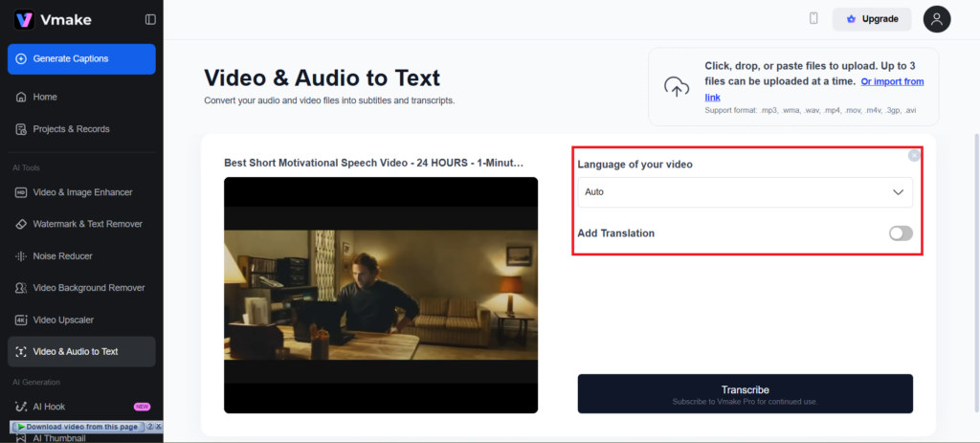
Task: Enable the Add Translation toggle
Action: coord(901,233)
